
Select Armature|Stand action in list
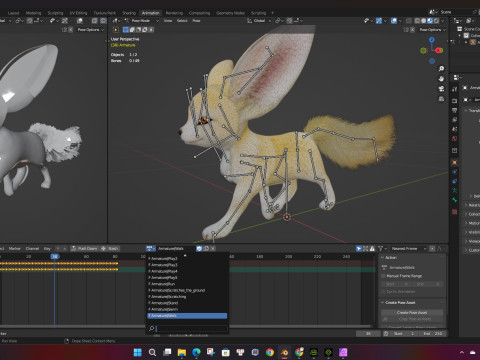click(187, 303)
